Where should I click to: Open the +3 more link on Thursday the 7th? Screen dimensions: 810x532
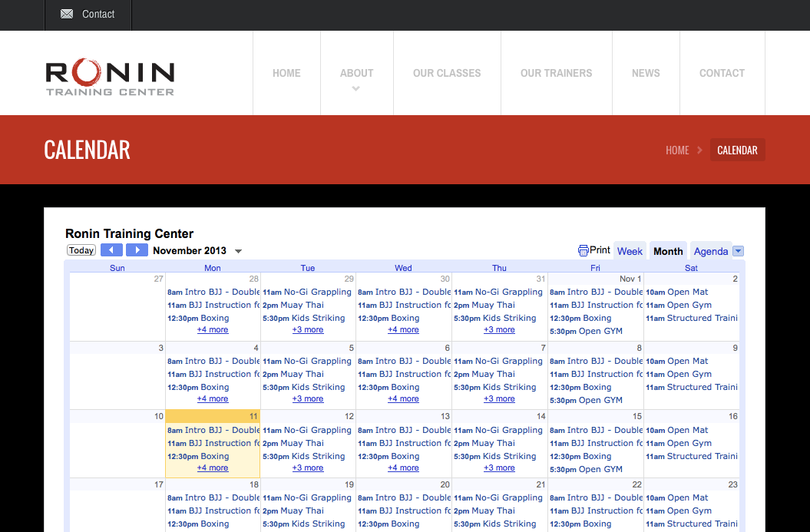pos(499,398)
